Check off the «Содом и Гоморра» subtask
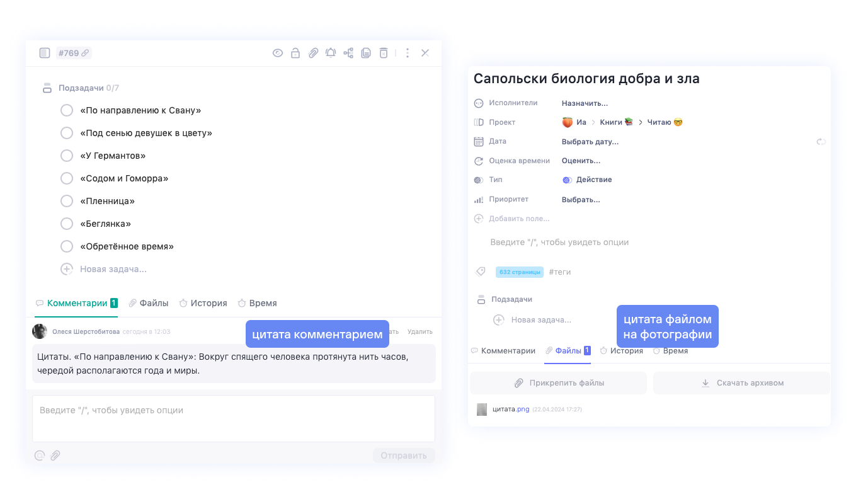The height and width of the screenshot is (504, 851). [67, 178]
